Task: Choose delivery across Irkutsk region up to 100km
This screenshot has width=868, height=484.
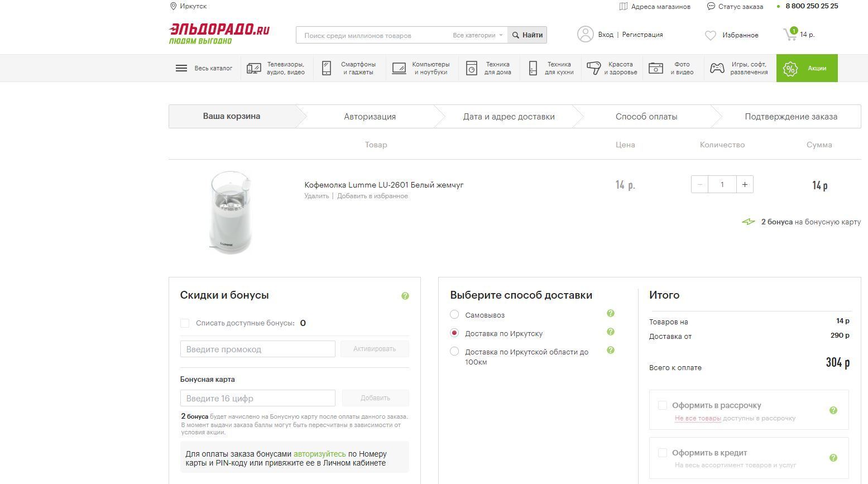Action: [454, 352]
